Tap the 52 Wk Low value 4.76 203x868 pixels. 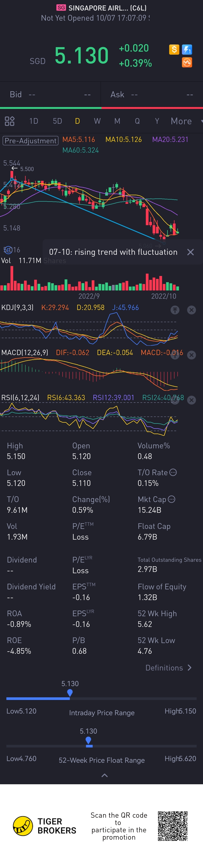click(145, 651)
